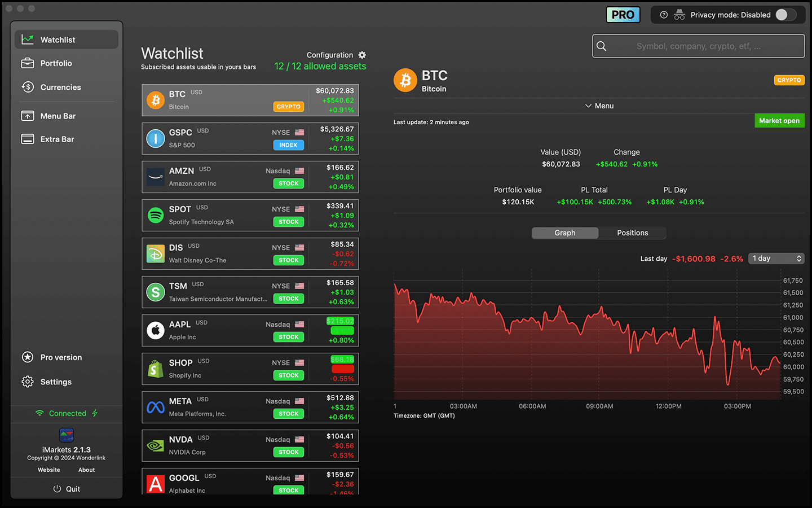This screenshot has height=508, width=812.
Task: Click the Extra Bar sidebar icon
Action: (x=28, y=139)
